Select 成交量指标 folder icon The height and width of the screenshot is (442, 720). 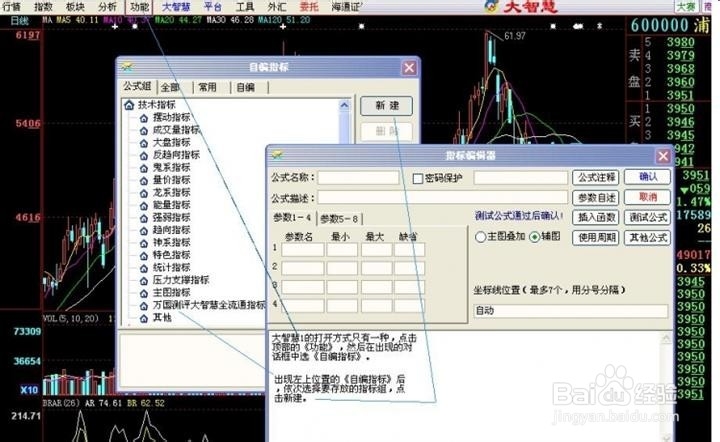point(144,130)
